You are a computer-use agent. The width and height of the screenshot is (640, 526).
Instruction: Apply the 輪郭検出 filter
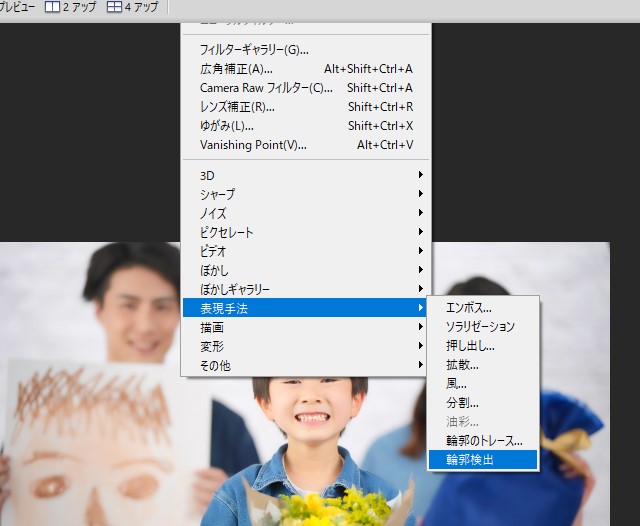pyautogui.click(x=483, y=459)
